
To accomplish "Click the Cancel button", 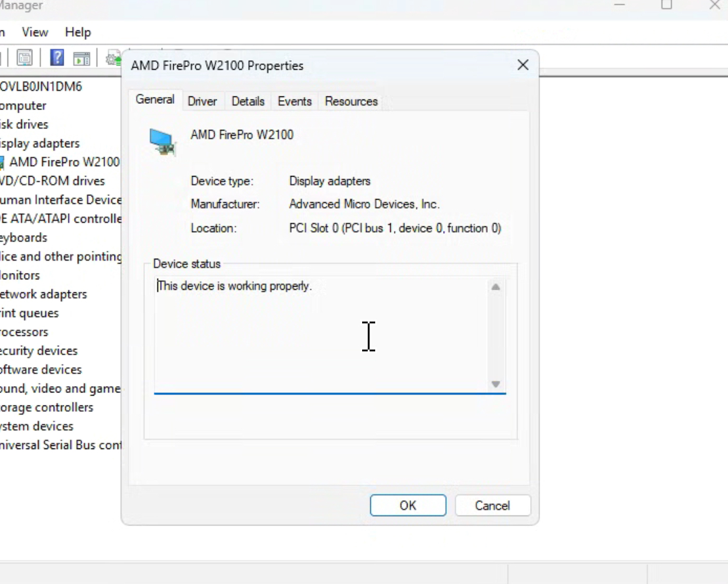I will pyautogui.click(x=493, y=505).
